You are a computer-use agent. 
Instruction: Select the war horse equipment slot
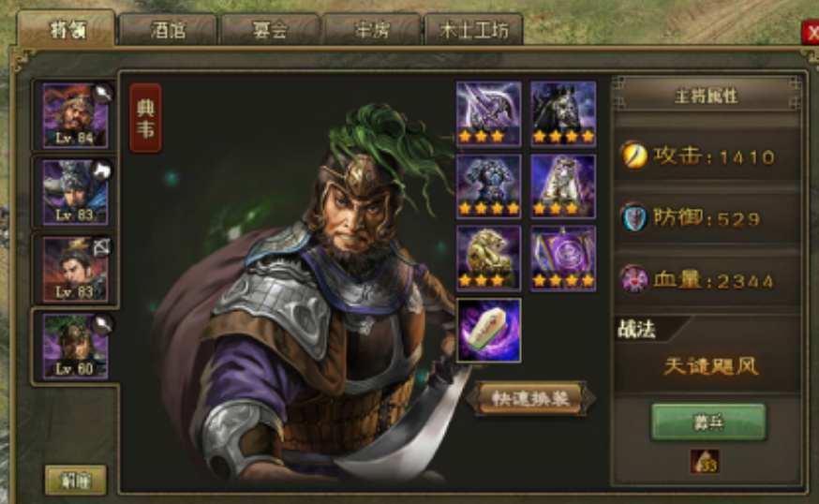[x=563, y=113]
